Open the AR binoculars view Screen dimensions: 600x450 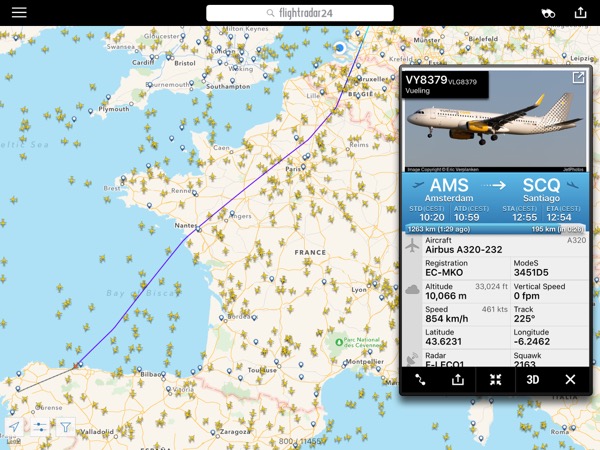click(x=548, y=13)
